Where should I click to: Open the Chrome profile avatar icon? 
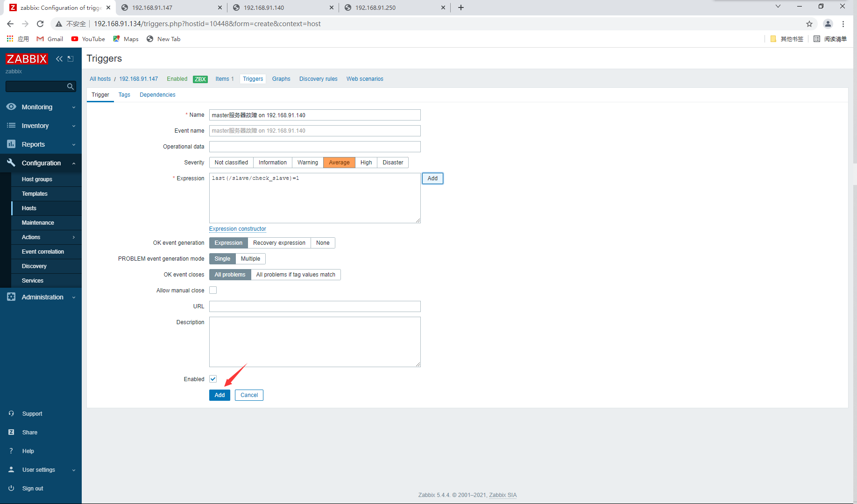pyautogui.click(x=828, y=24)
